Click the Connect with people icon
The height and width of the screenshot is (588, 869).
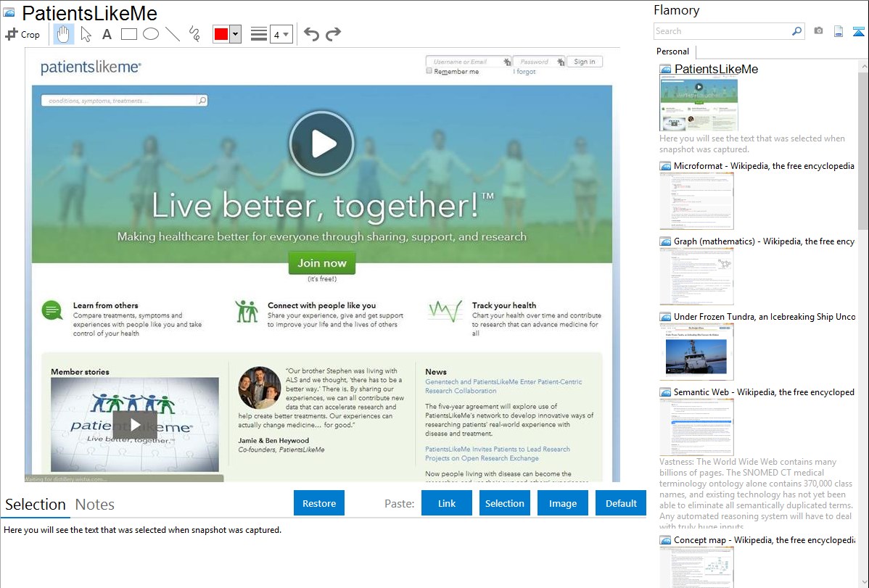[x=247, y=311]
